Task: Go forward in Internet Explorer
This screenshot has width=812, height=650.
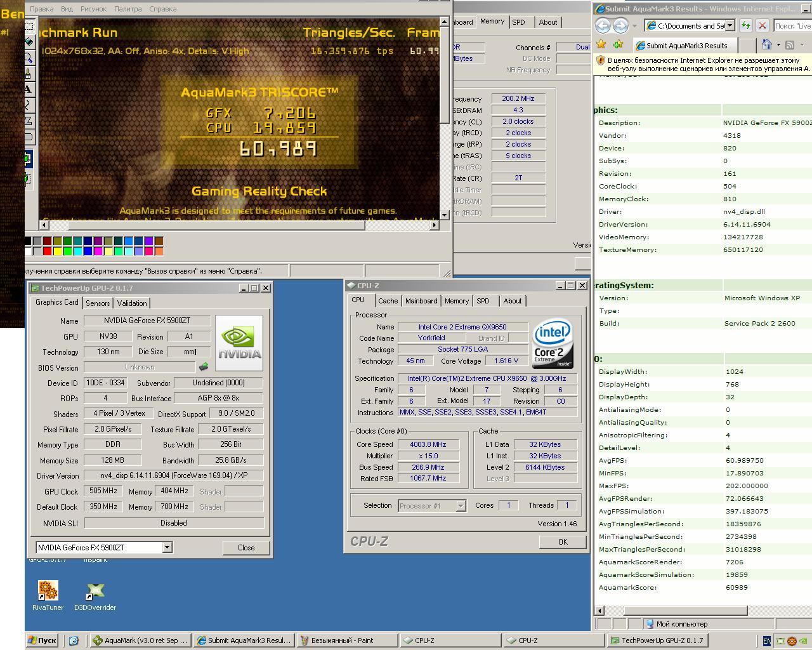Action: pos(620,25)
